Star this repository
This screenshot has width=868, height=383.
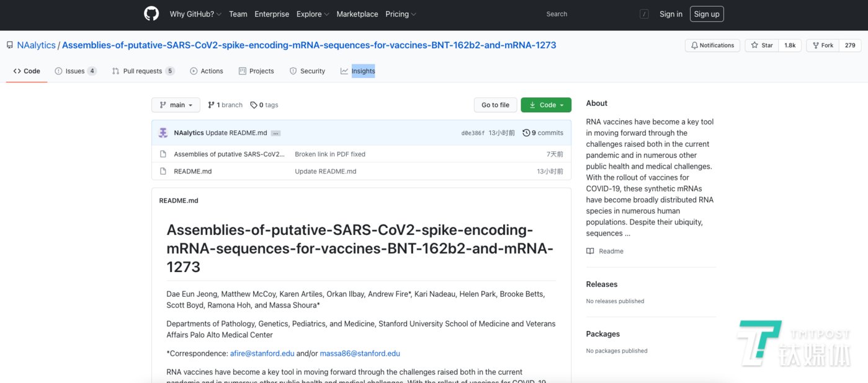point(763,45)
